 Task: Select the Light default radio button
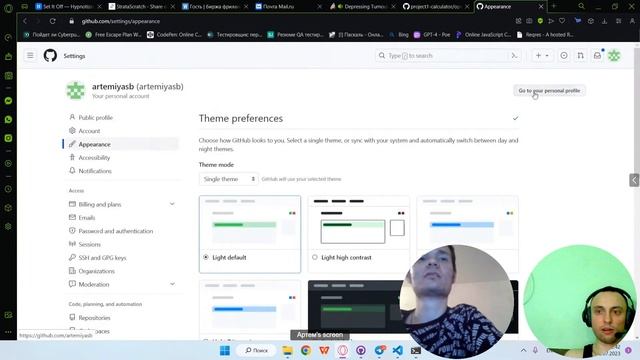[x=206, y=257]
